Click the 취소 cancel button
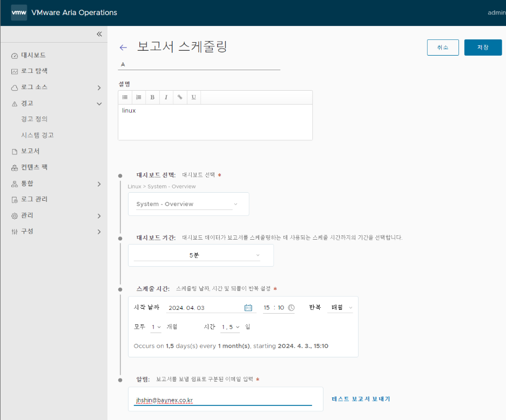 pos(443,48)
